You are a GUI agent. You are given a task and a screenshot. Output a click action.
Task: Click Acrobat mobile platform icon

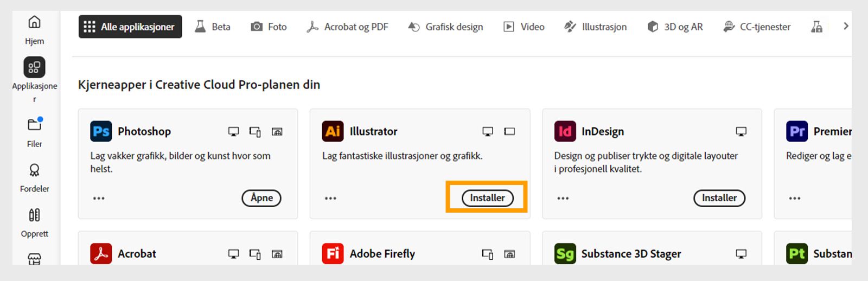click(x=255, y=253)
